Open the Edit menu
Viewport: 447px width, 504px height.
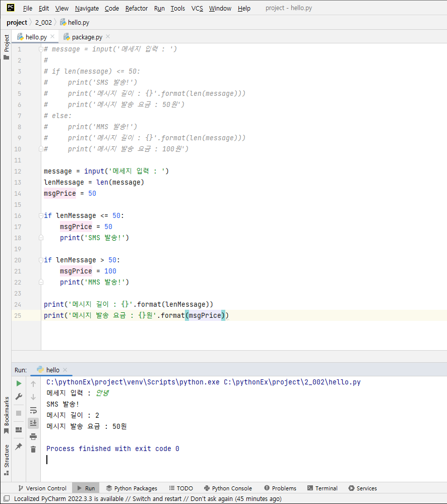[x=44, y=9]
